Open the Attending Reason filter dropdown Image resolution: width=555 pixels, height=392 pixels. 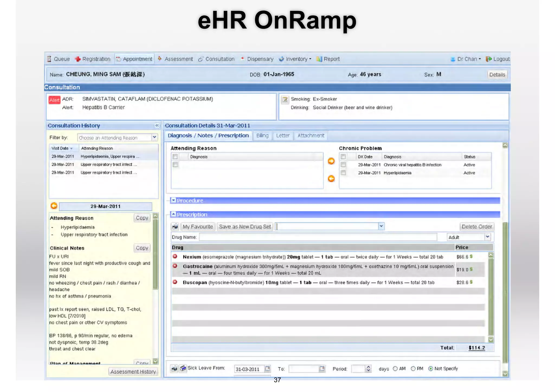point(154,137)
